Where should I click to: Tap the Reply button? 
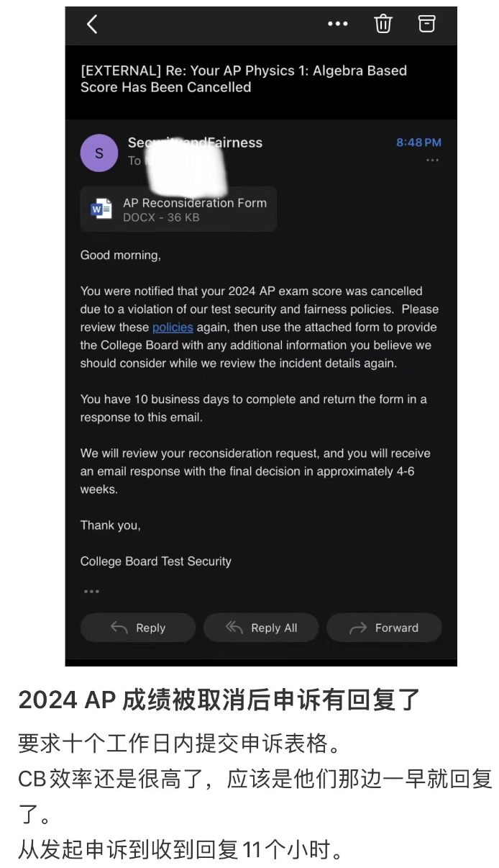coord(138,628)
